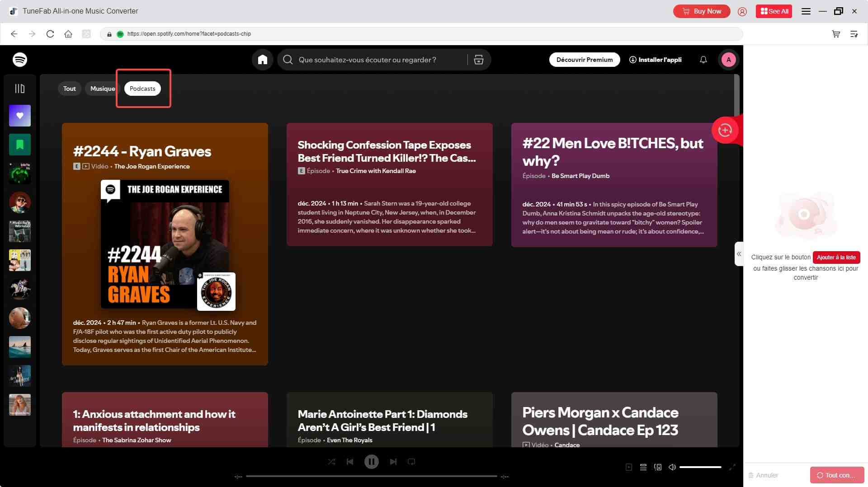
Task: Open the shopping cart icon
Action: tap(836, 34)
